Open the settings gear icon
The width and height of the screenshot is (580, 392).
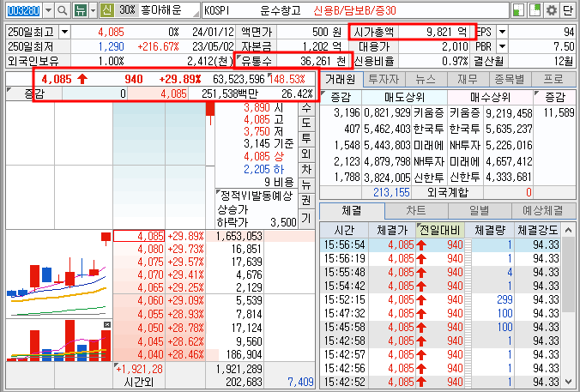(x=552, y=10)
